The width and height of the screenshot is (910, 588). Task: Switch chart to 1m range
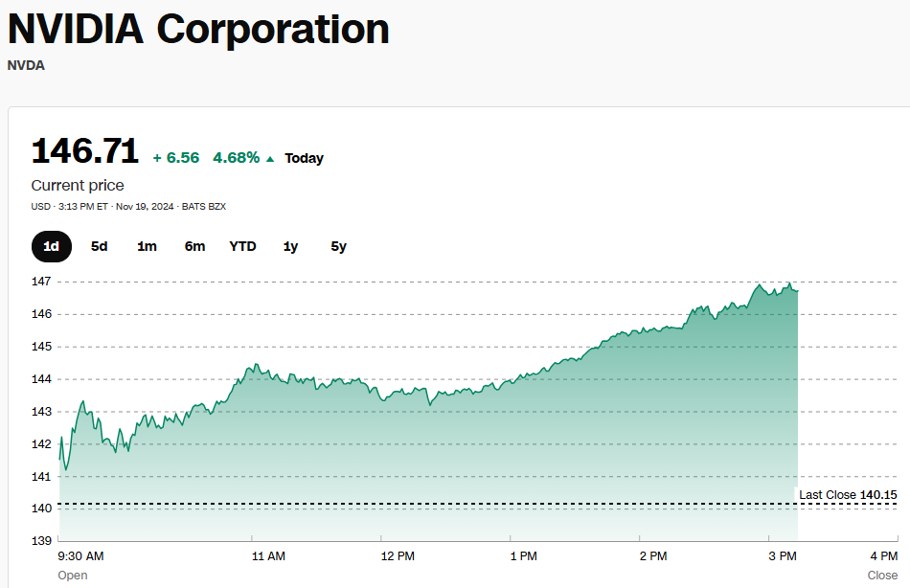coord(147,247)
